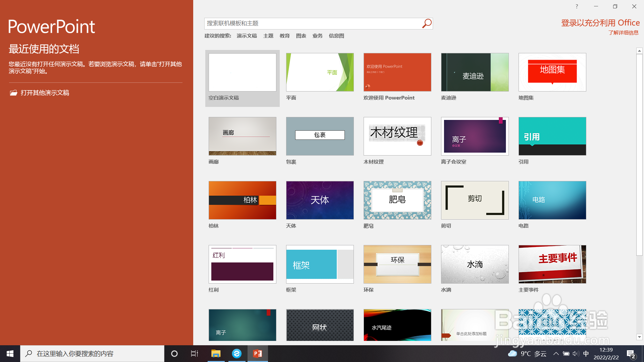Expand hidden system tray icons

point(556,354)
